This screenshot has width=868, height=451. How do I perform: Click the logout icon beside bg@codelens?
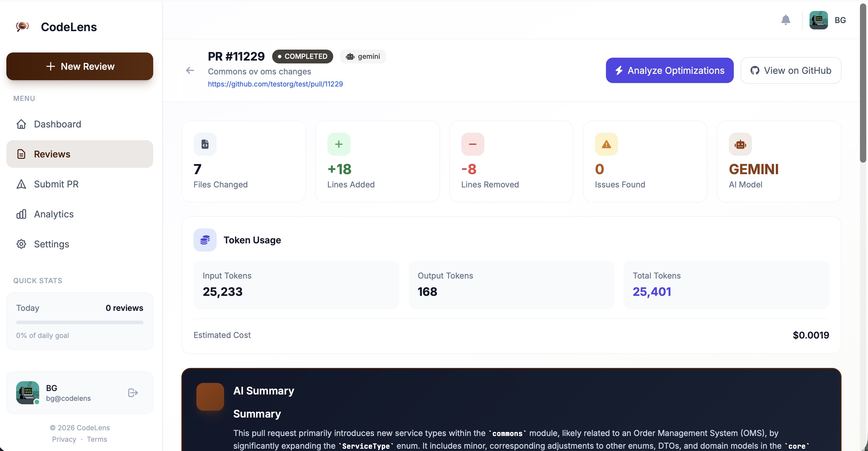[x=133, y=393]
